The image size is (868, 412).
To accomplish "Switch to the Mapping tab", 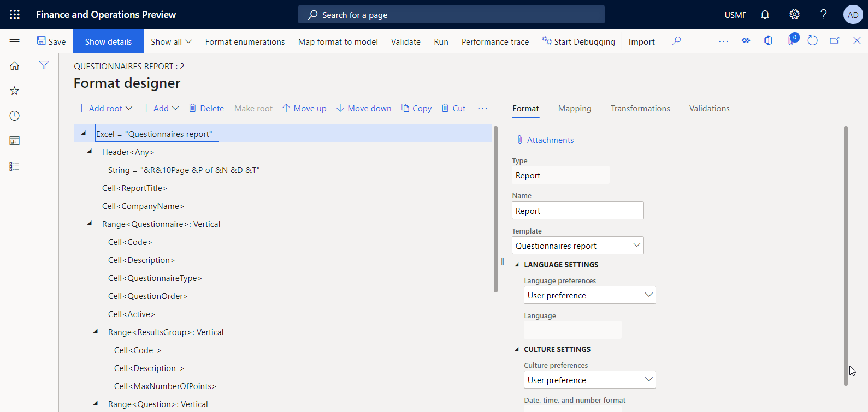I will tap(574, 109).
